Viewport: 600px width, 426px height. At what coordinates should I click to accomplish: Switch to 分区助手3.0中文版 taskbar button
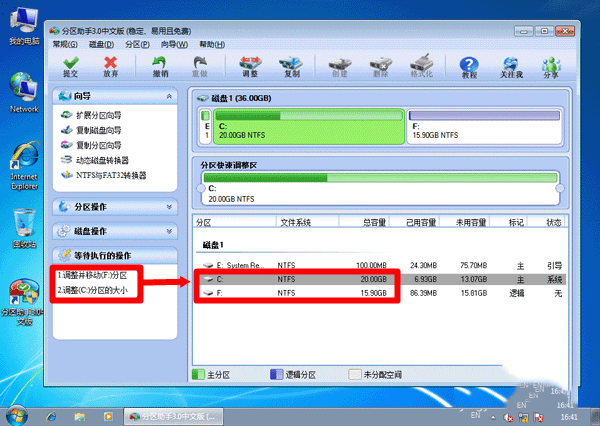point(173,416)
